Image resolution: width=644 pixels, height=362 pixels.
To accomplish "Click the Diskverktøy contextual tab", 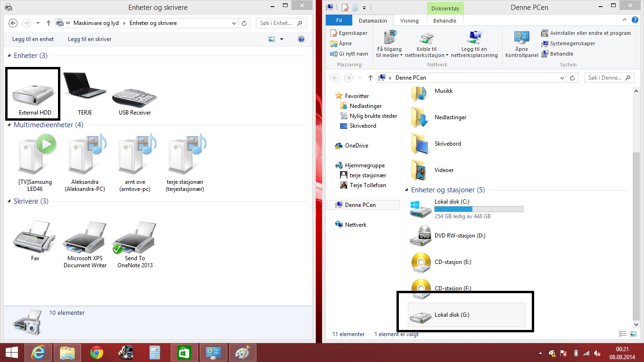I will (445, 8).
